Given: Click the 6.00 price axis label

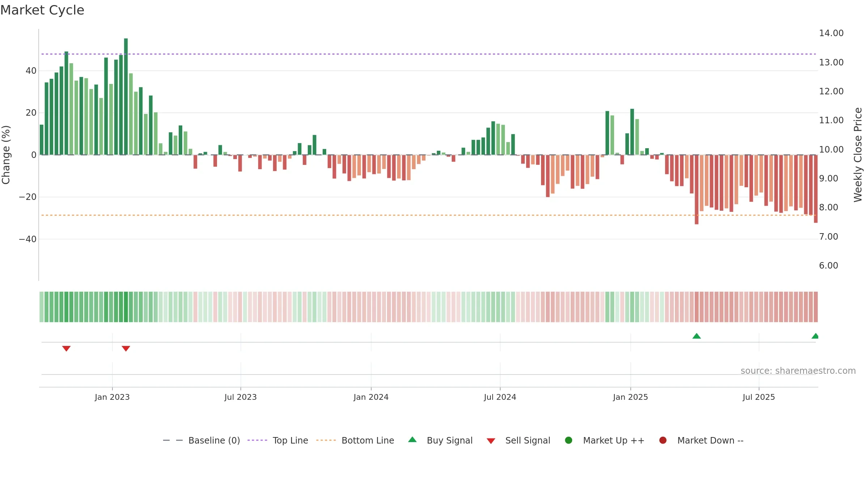Looking at the screenshot, I should 829,265.
